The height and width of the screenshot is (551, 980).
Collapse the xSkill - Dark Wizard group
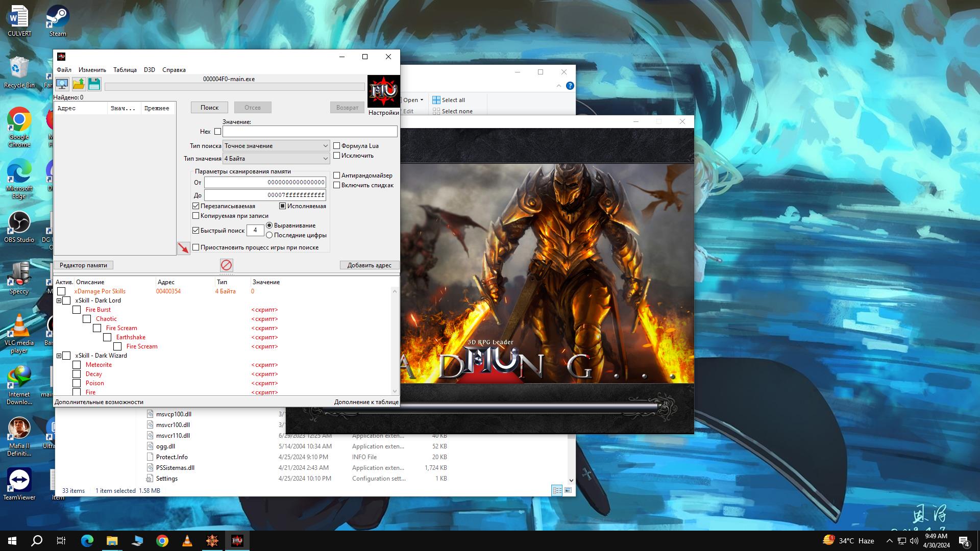pos(59,356)
